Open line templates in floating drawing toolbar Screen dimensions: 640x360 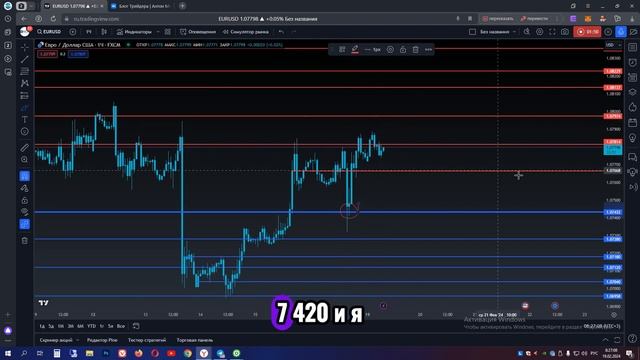click(342, 49)
